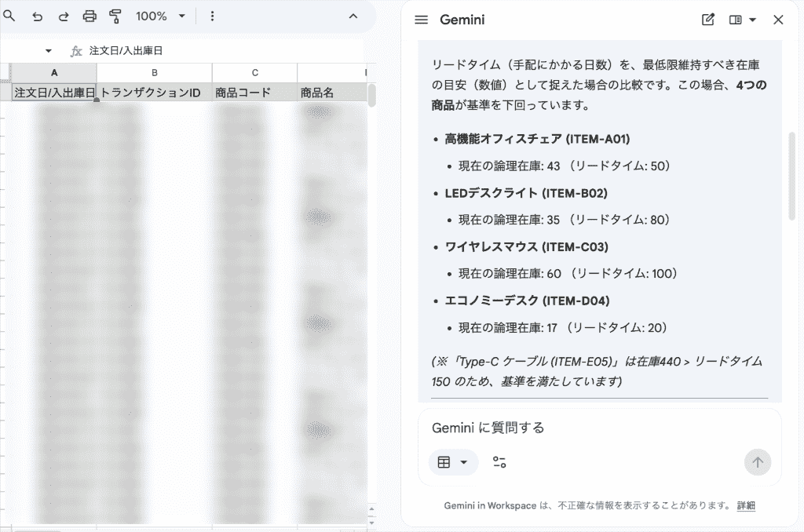Screen dimensions: 804x532
Task: Click the spreadsheet vertical scrollbar thumb
Action: pyautogui.click(x=371, y=95)
